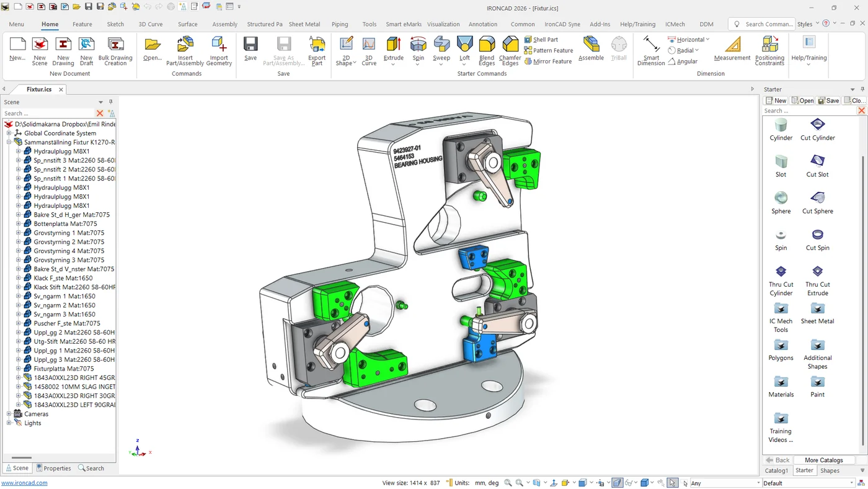Open the Horizontal dimension dropdown
Screen dimensions: 868x489
tap(707, 40)
